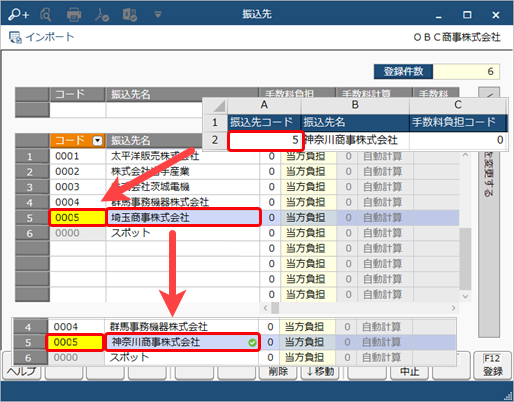Select the 0005 code cell

pos(77,218)
